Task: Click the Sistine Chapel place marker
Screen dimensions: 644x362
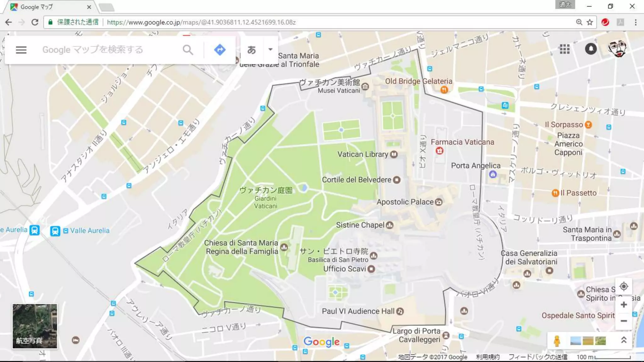Action: click(390, 225)
